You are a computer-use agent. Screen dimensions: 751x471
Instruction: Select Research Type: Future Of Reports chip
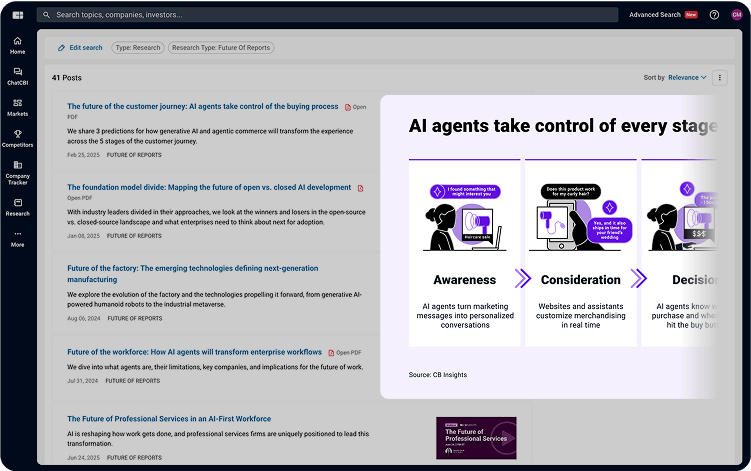(220, 47)
